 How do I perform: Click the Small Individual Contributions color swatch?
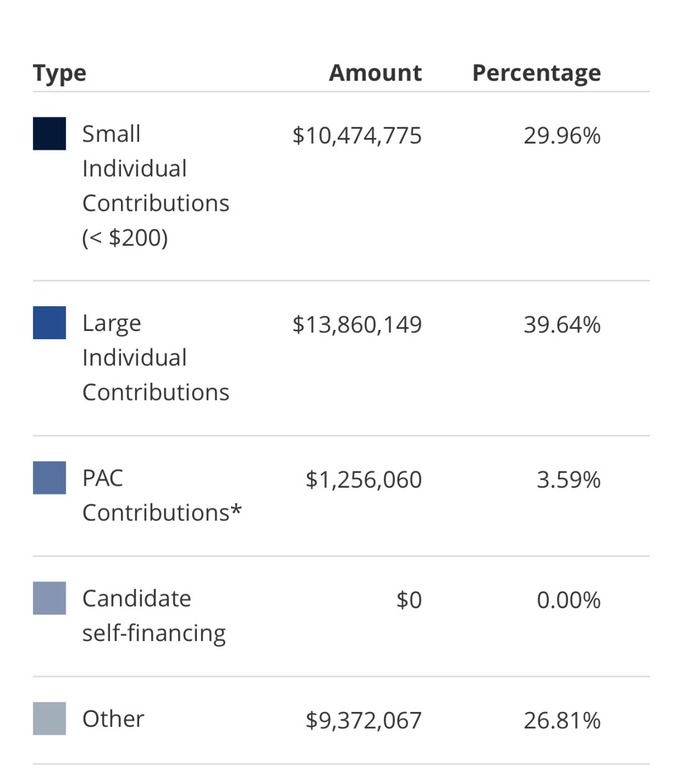[49, 134]
